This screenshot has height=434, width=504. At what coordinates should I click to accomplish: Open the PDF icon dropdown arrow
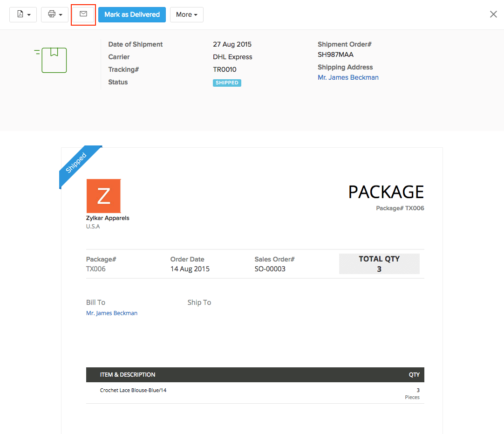[x=28, y=14]
